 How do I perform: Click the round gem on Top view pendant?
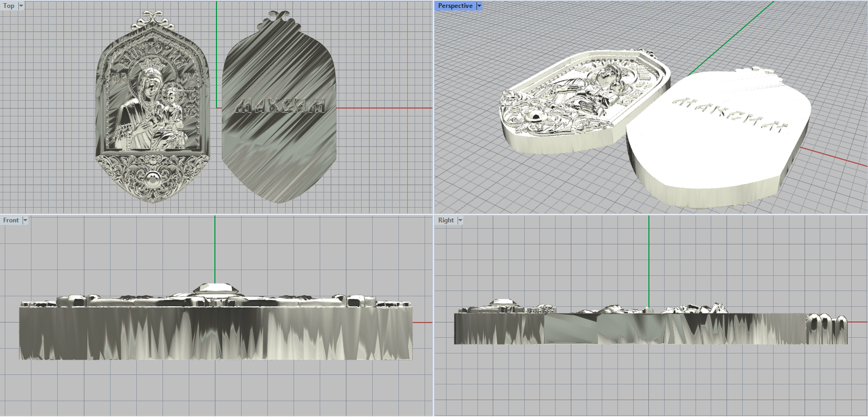152,179
